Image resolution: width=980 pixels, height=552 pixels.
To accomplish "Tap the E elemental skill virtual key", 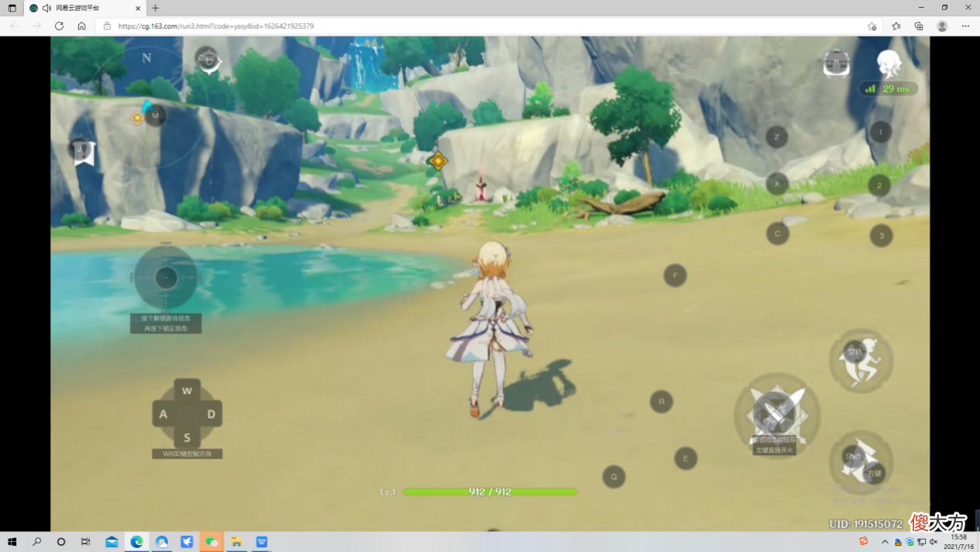I will [x=685, y=458].
